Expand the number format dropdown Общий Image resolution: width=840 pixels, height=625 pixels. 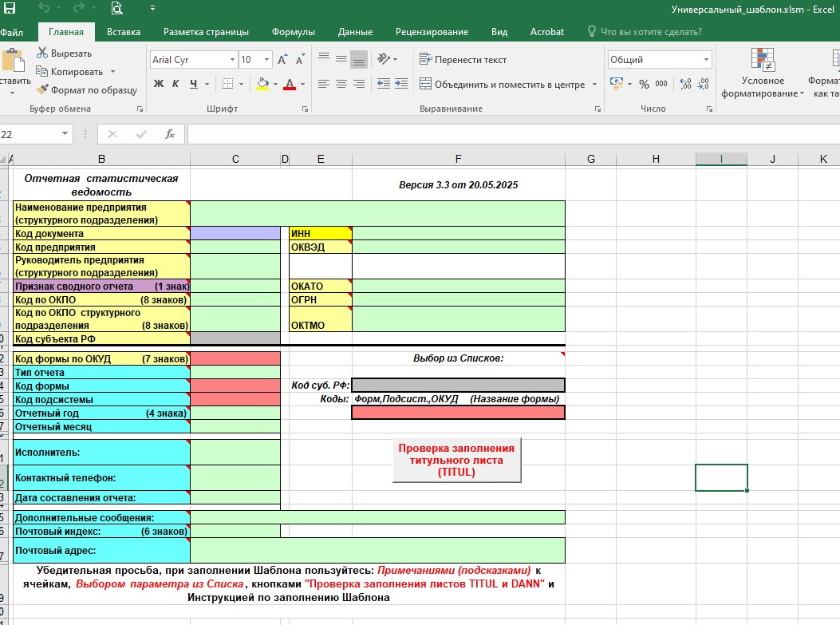click(706, 60)
